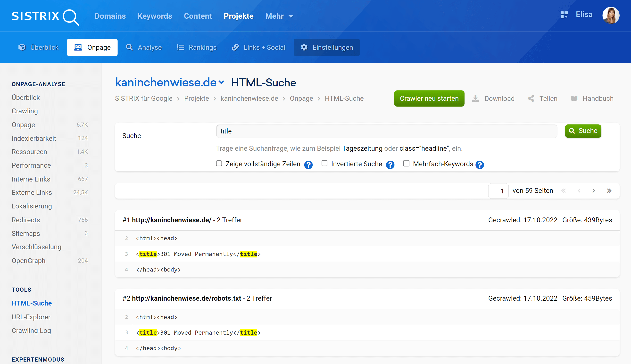Open Verschlüsselung in the sidebar
Screen dimensions: 631x364
[36, 247]
